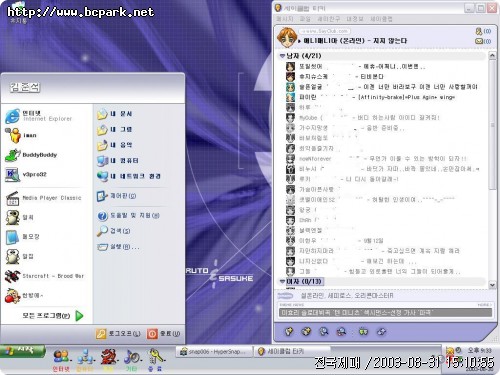Image resolution: width=500 pixels, height=375 pixels.
Task: Open 내 음악 (My Music) folder
Action: (x=115, y=145)
